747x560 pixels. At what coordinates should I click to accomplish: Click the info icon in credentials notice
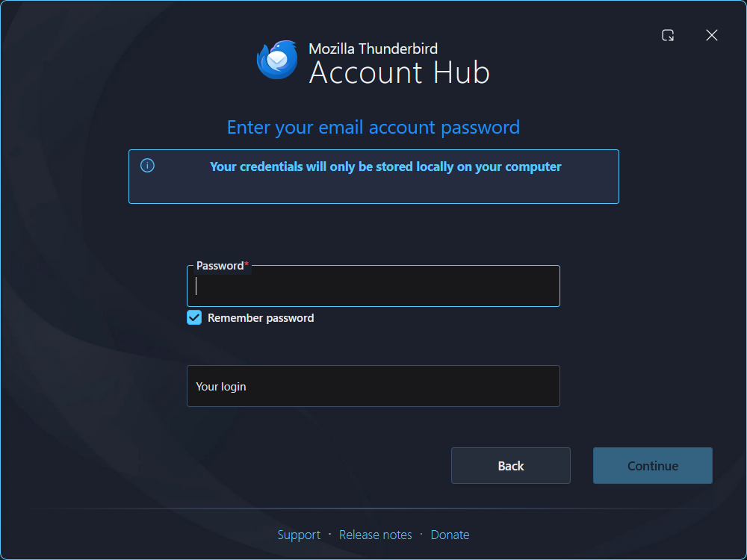(x=147, y=166)
